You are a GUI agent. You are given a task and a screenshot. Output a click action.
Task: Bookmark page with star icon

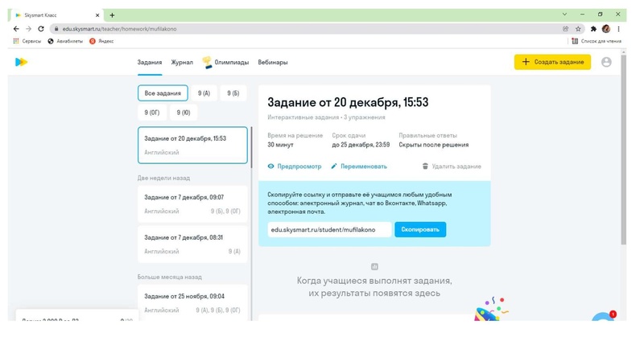578,29
